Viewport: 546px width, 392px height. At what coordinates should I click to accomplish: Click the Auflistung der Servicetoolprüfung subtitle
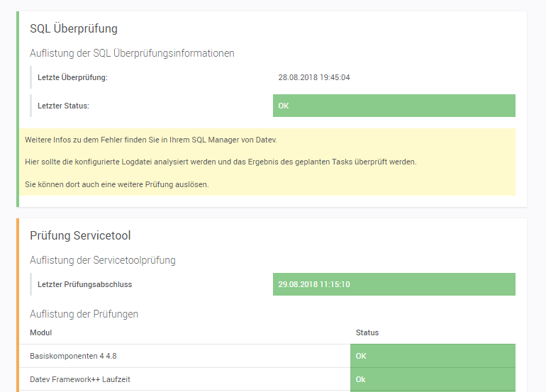pos(102,260)
